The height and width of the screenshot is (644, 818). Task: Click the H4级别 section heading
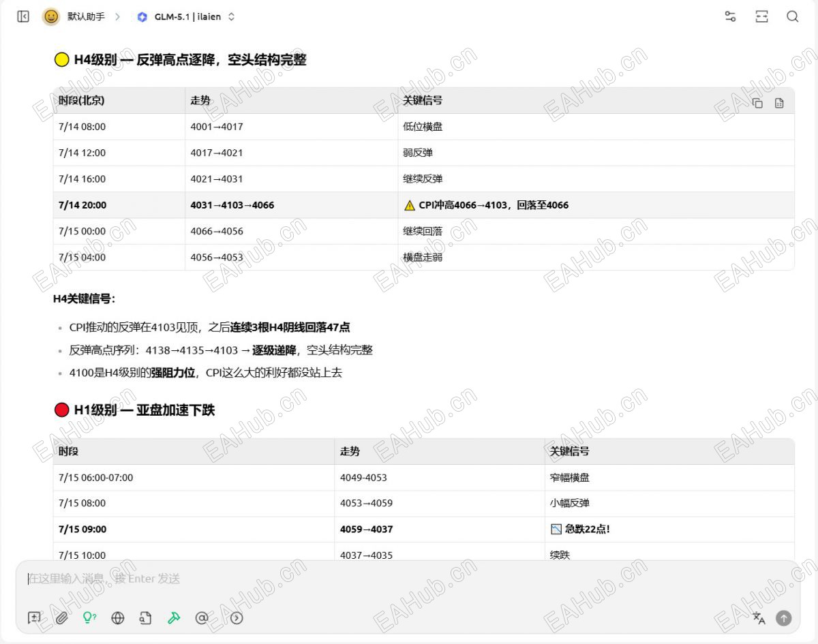coord(180,60)
